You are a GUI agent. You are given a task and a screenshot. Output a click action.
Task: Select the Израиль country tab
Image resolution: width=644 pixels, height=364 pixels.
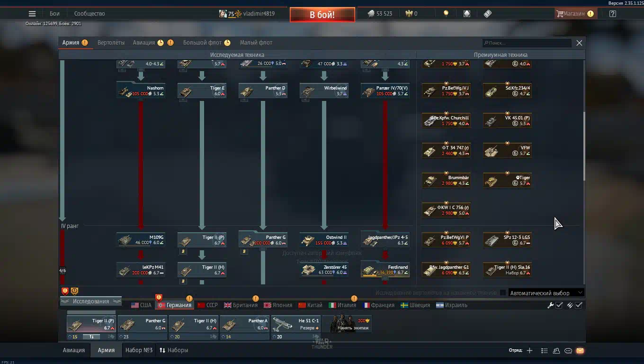(452, 305)
